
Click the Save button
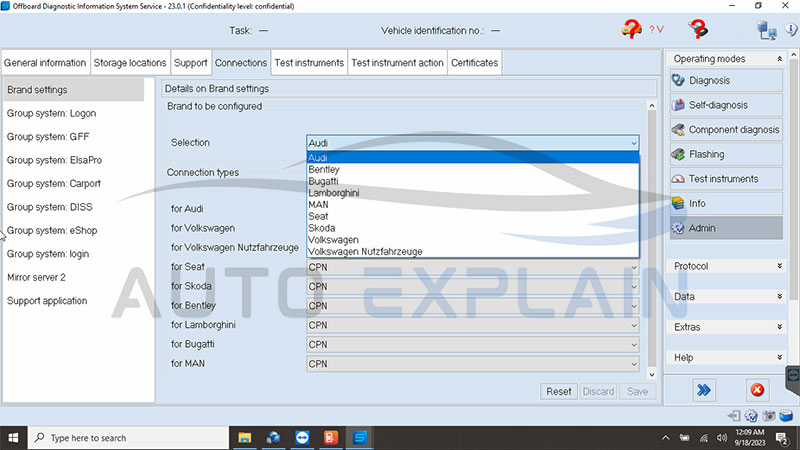637,391
